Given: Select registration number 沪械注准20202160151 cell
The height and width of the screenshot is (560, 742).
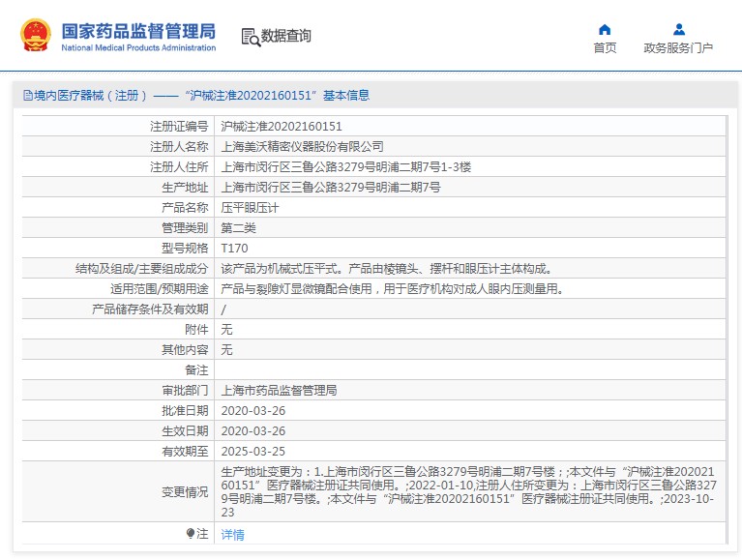Looking at the screenshot, I should coord(282,127).
